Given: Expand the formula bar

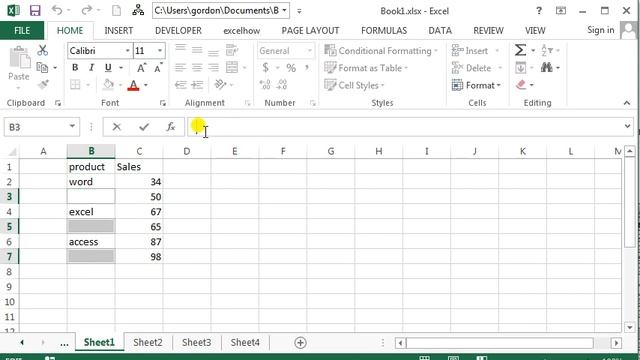Looking at the screenshot, I should click(x=627, y=126).
